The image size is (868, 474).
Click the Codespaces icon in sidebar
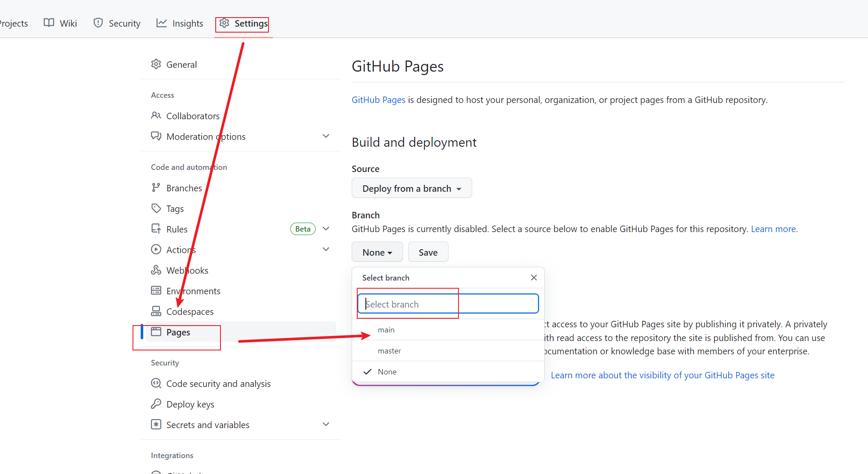[x=156, y=311]
